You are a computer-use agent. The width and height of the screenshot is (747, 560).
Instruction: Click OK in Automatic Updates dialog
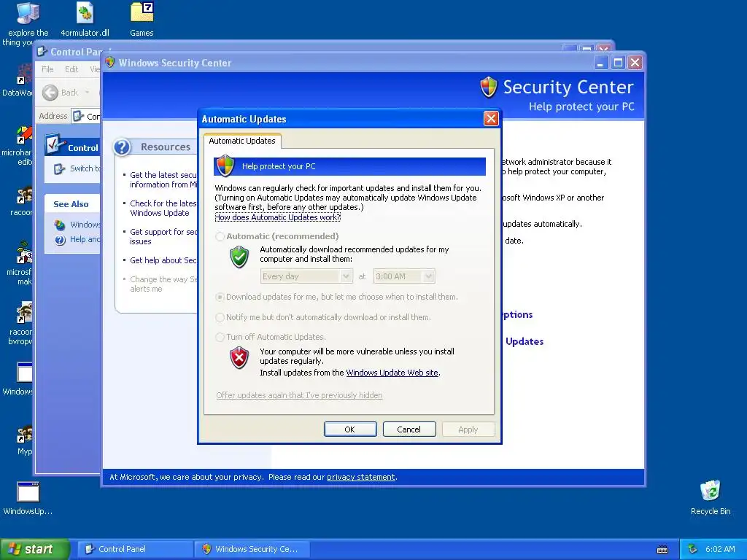[350, 429]
